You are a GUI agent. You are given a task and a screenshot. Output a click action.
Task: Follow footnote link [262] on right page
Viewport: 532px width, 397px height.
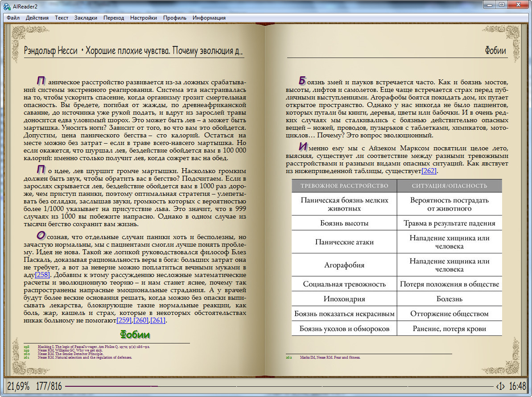coord(429,171)
